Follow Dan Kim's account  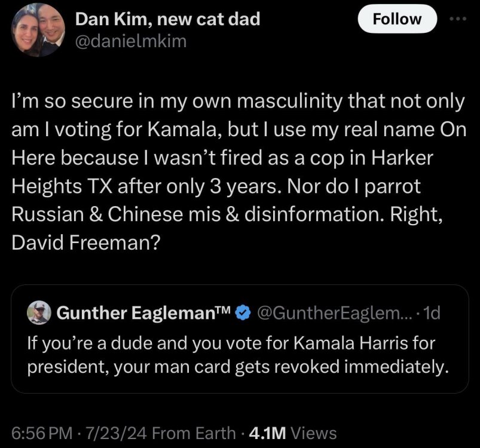click(396, 19)
